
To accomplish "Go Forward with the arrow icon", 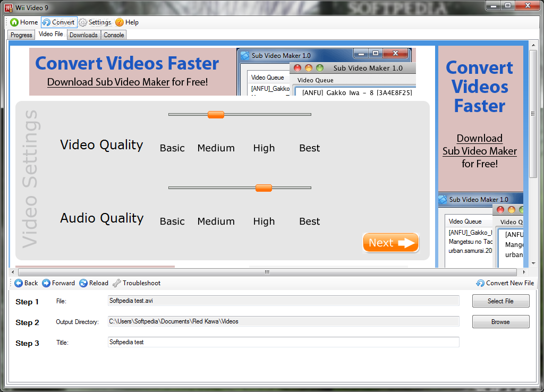I will point(46,283).
